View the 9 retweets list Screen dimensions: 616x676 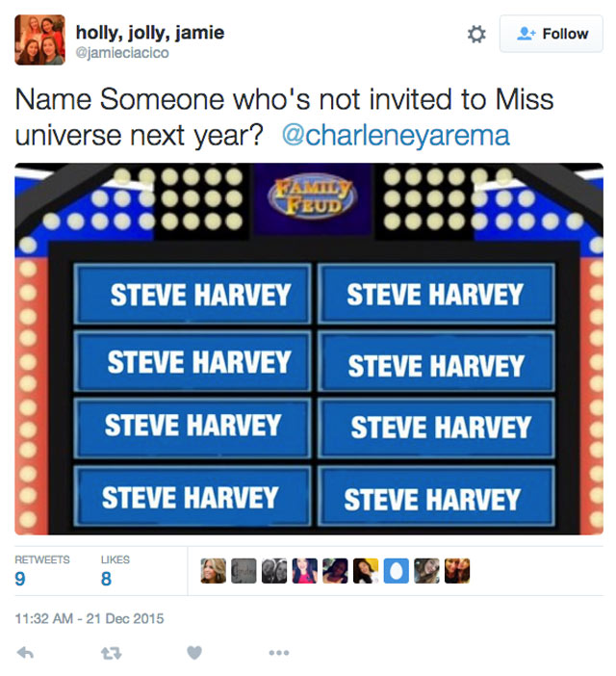click(41, 571)
